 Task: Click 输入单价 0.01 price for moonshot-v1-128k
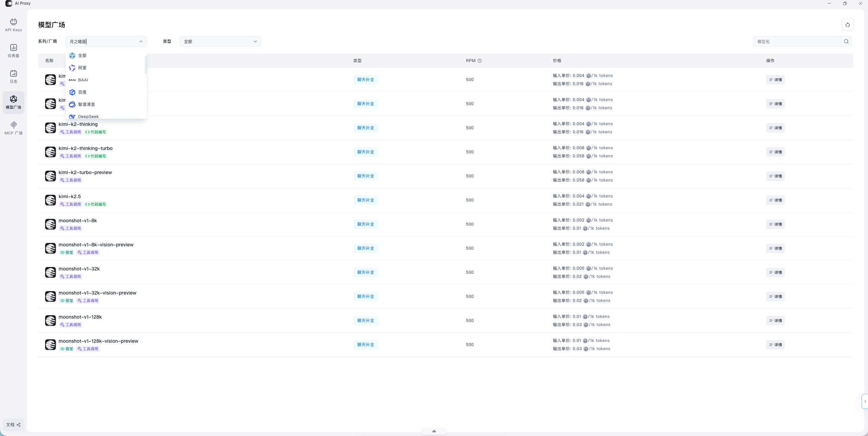coord(581,317)
